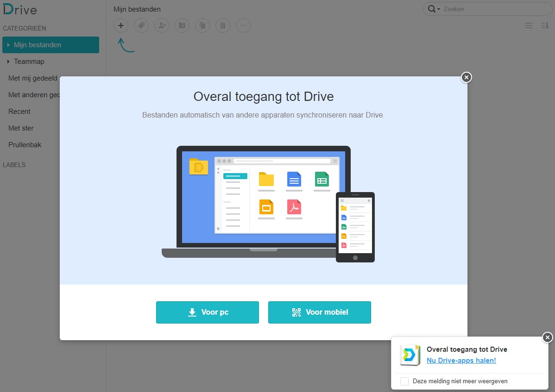
Task: Open the Recent category
Action: pyautogui.click(x=19, y=112)
